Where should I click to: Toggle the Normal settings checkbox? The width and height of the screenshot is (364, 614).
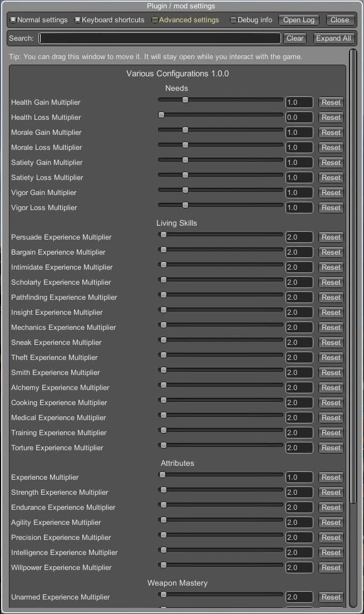coord(13,20)
